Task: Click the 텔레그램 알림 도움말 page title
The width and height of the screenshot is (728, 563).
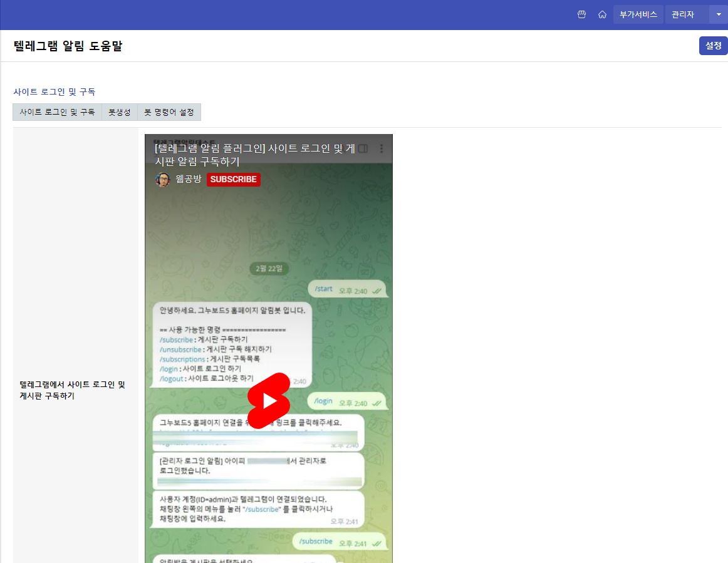Action: click(68, 46)
